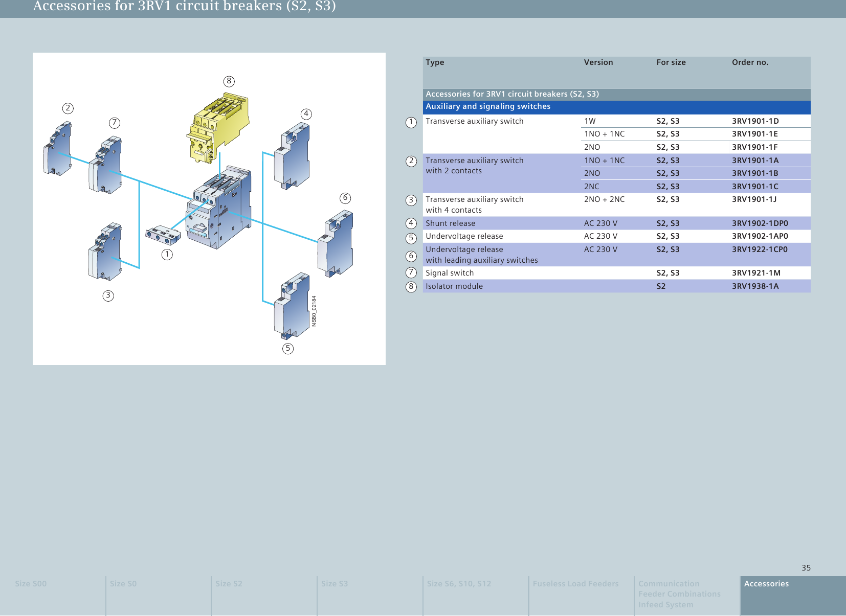Viewport: 846px width, 616px height.
Task: Click the central circuit breaker illustration
Action: coord(218,208)
